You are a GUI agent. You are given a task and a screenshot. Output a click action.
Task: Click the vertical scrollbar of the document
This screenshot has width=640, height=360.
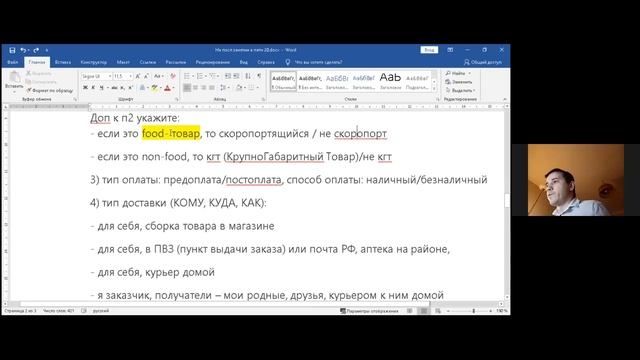(507, 201)
